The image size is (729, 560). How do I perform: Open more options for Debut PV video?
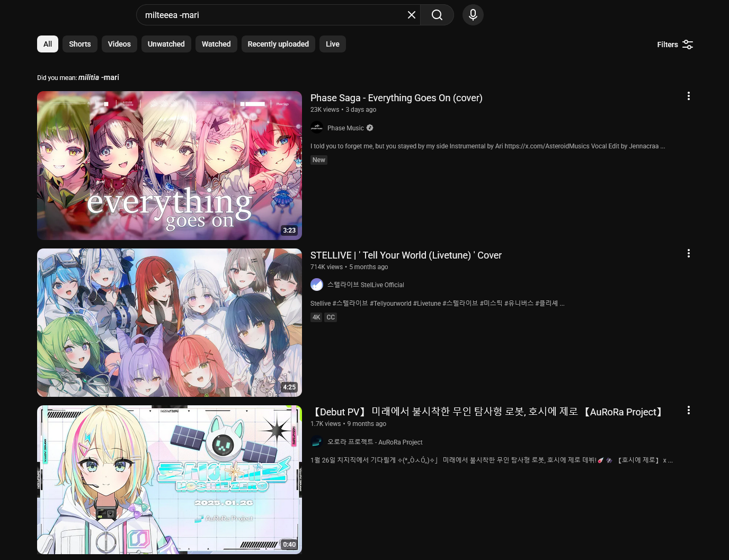click(689, 410)
